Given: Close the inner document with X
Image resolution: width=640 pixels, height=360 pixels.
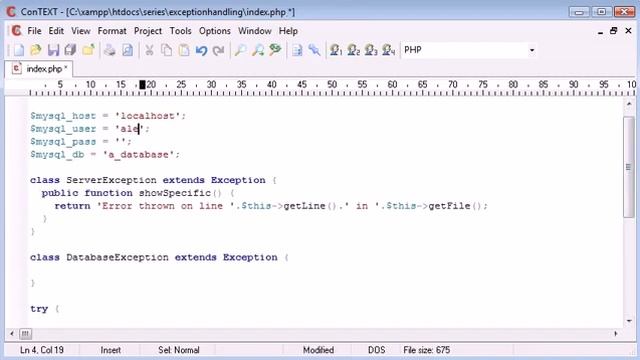Looking at the screenshot, I should 628,31.
